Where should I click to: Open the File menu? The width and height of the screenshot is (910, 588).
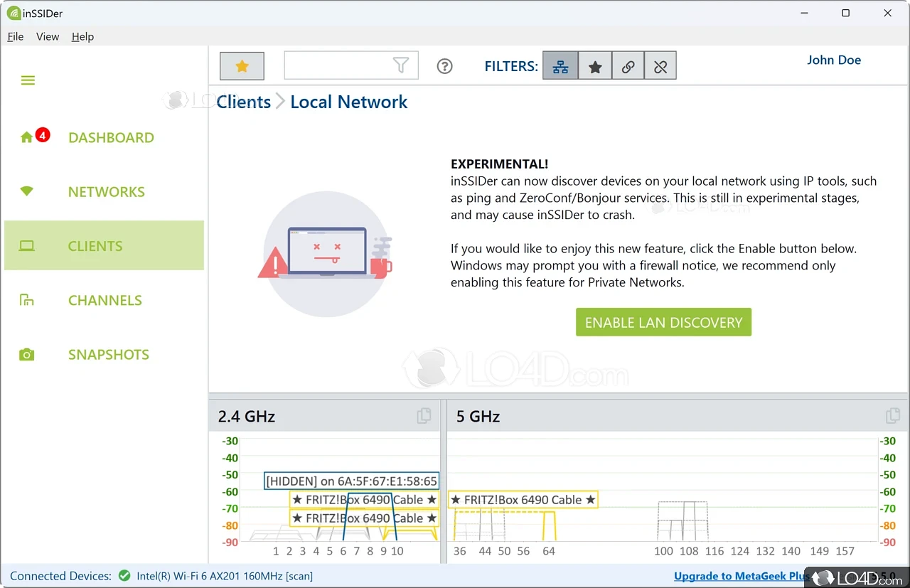[x=15, y=36]
